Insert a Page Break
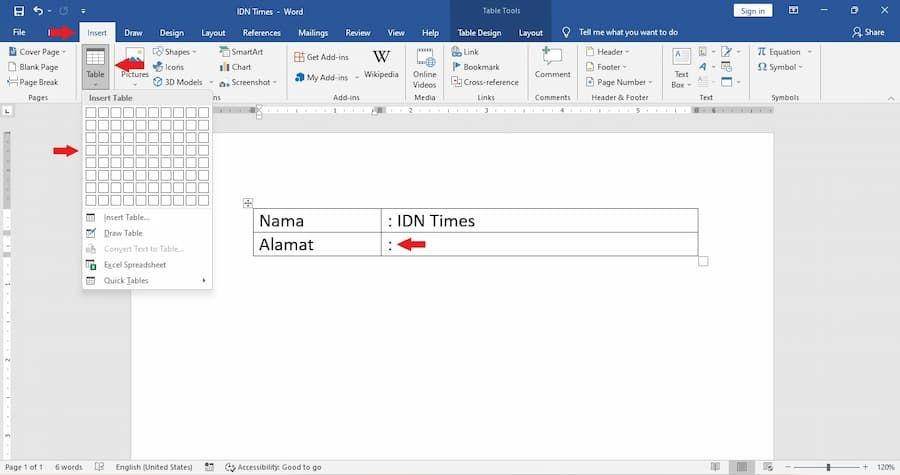This screenshot has height=475, width=900. click(x=33, y=82)
